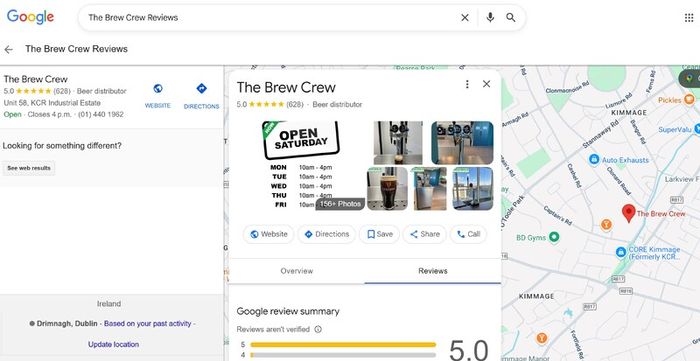Image resolution: width=700 pixels, height=361 pixels.
Task: Close The Brew Crew detail card
Action: [487, 84]
